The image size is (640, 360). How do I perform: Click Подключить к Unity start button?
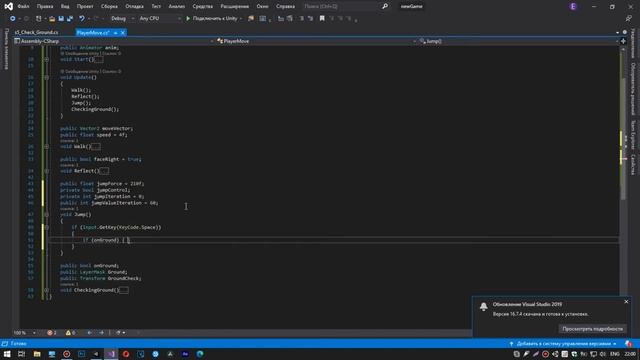[212, 18]
